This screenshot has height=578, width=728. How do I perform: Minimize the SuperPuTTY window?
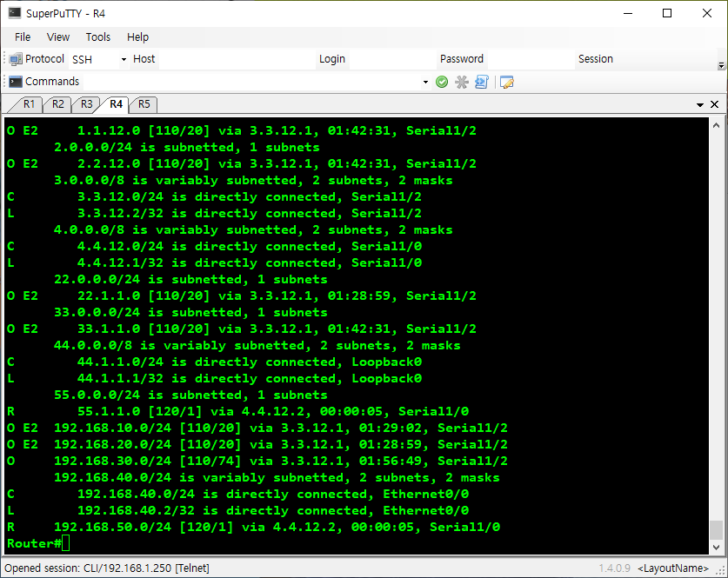(628, 13)
